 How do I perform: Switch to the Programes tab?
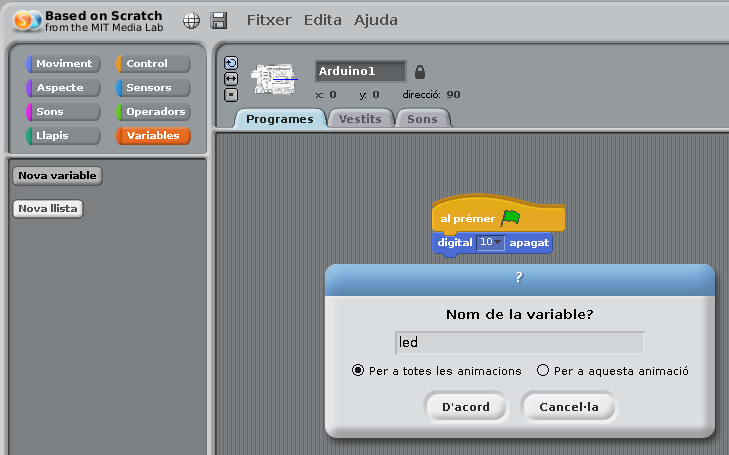pos(280,119)
